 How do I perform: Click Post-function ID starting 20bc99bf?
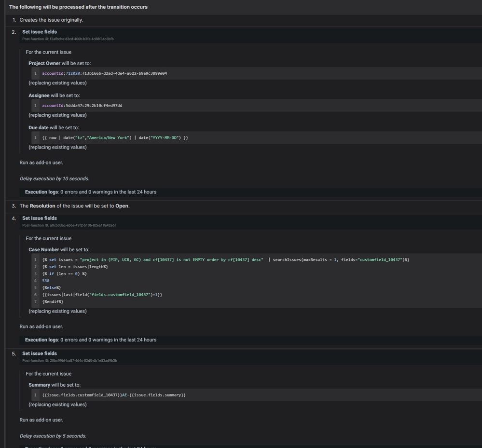pyautogui.click(x=69, y=361)
